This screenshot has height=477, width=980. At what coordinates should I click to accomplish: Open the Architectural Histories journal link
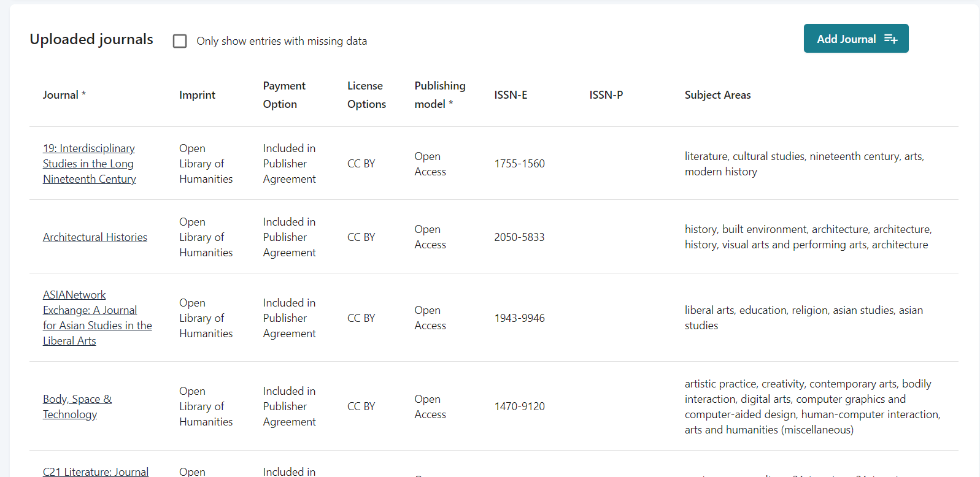pos(95,237)
